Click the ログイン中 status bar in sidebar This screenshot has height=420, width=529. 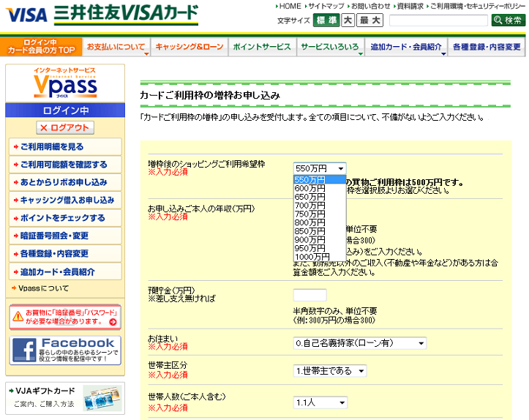tap(65, 110)
